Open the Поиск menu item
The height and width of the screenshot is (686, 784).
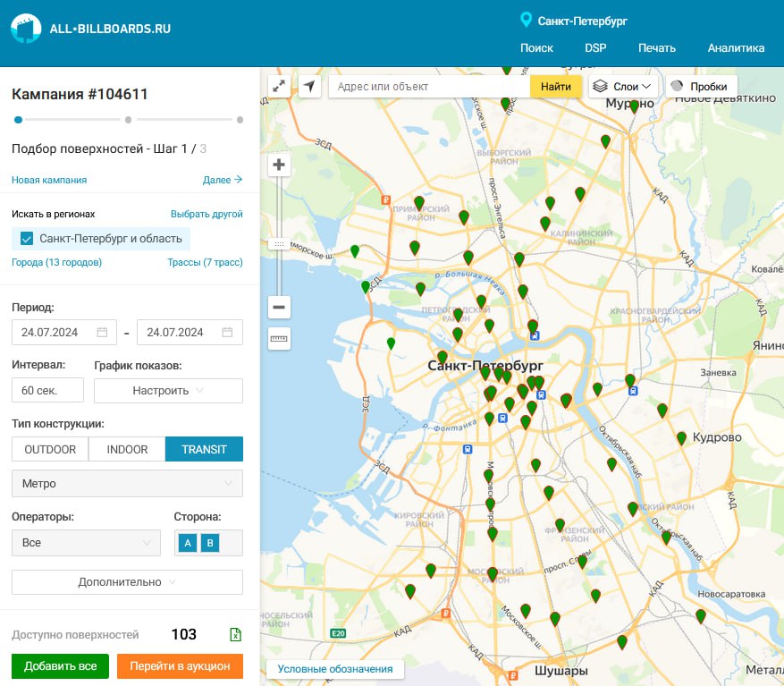pyautogui.click(x=536, y=48)
